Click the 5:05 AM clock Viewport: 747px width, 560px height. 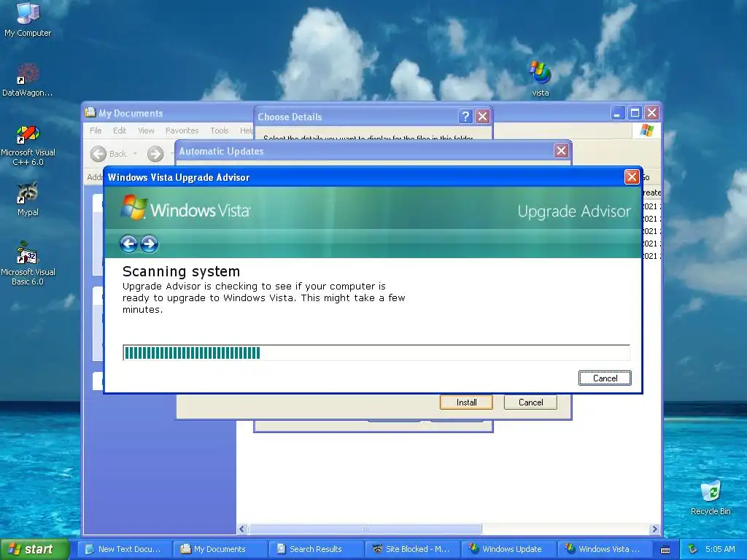[720, 549]
